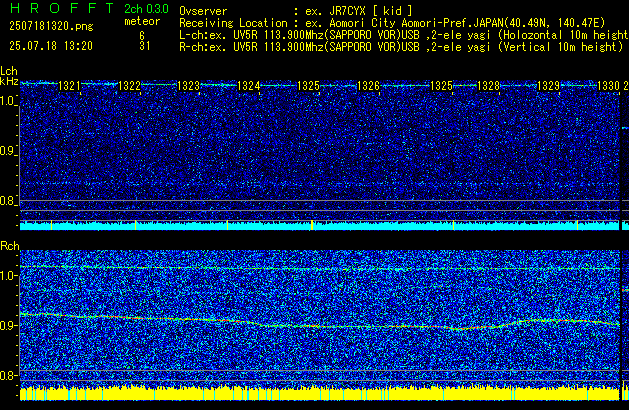The width and height of the screenshot is (629, 410).
Task: Select the 'meteor' label
Action: coord(142,21)
